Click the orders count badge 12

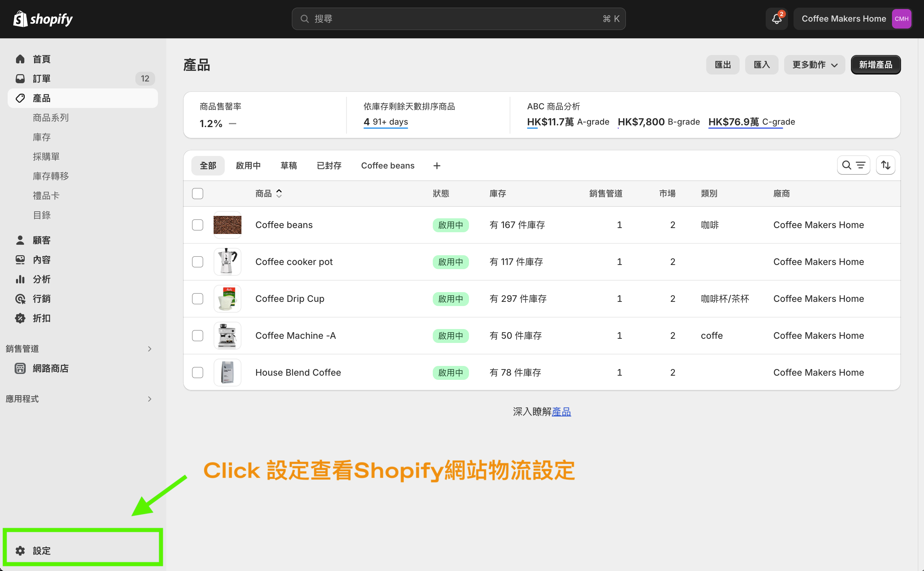pyautogui.click(x=145, y=79)
